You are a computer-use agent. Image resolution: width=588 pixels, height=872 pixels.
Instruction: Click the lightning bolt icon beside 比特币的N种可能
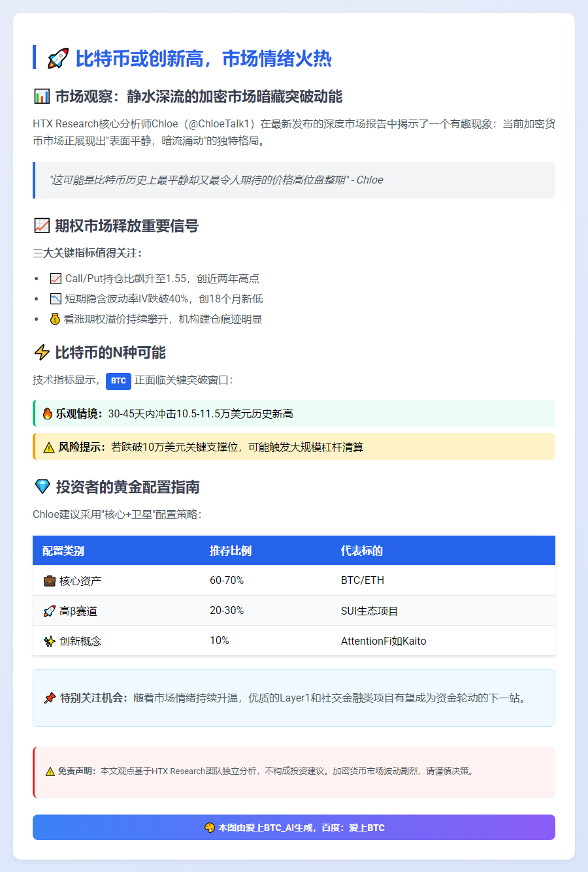tap(41, 353)
